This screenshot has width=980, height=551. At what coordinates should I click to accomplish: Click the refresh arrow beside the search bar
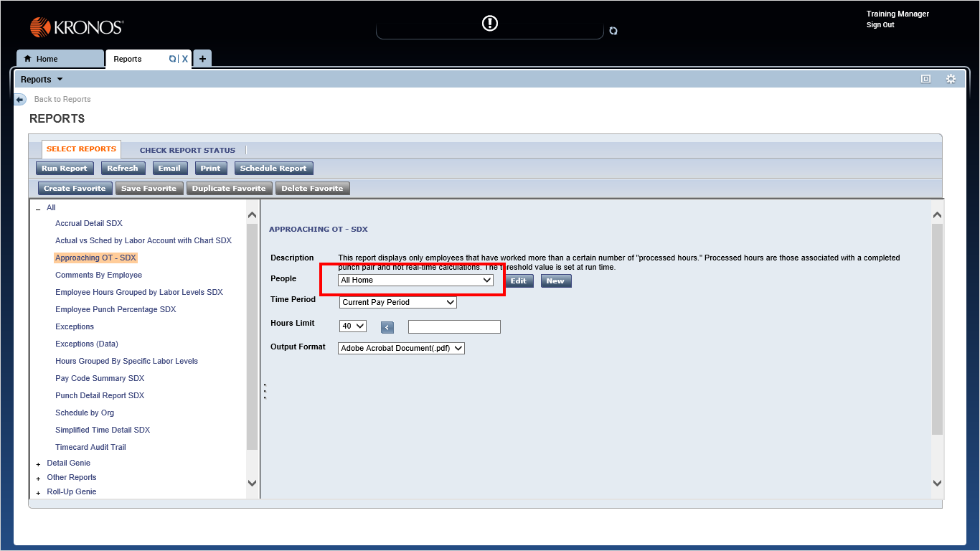[613, 31]
